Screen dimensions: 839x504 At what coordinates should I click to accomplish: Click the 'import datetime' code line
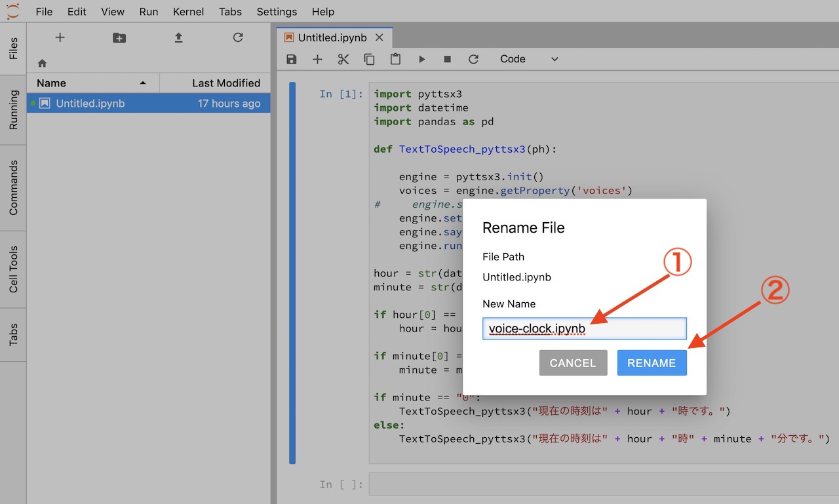tap(421, 107)
